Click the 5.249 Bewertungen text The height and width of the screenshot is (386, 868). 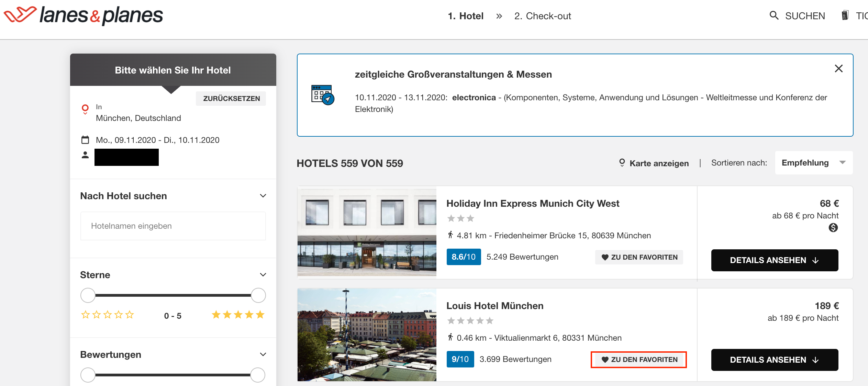pyautogui.click(x=522, y=257)
